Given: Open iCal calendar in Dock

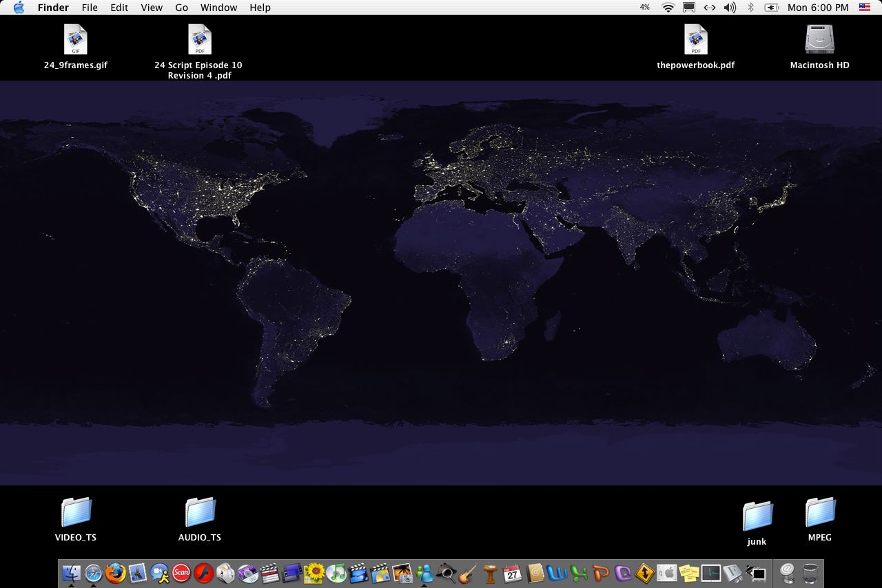Looking at the screenshot, I should [512, 573].
